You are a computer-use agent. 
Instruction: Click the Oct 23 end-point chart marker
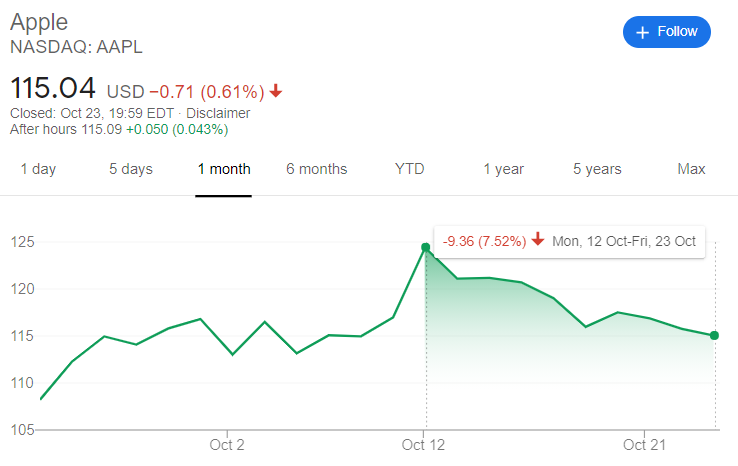(714, 336)
